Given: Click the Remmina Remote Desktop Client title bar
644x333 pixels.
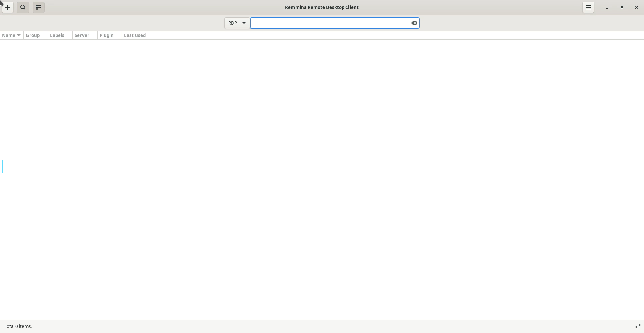Looking at the screenshot, I should [x=322, y=7].
